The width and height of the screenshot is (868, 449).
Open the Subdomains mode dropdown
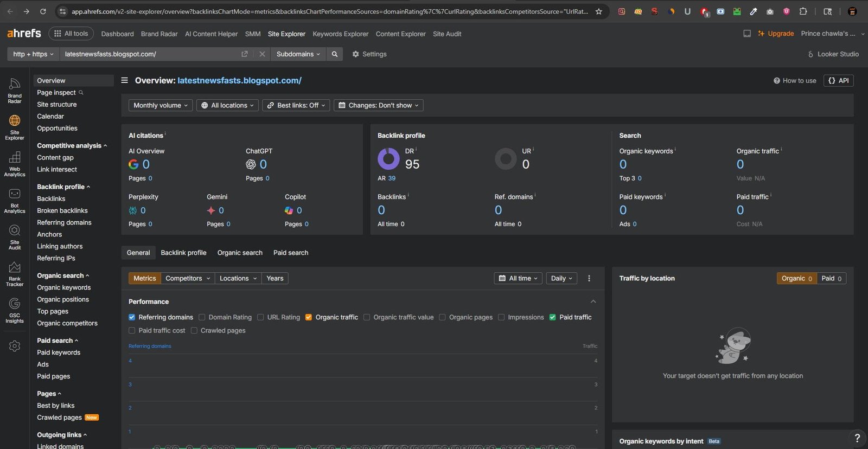[x=298, y=54]
